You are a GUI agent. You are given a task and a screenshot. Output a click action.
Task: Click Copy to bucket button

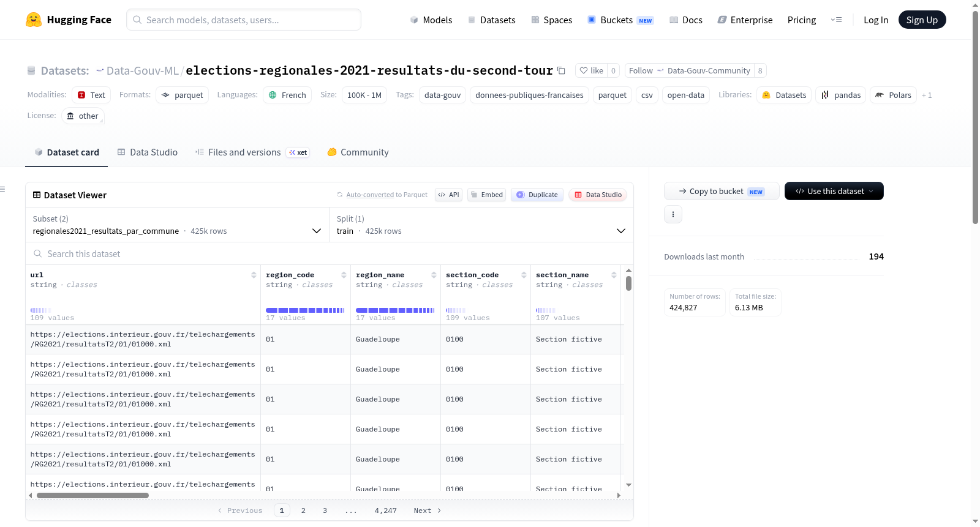click(x=722, y=191)
